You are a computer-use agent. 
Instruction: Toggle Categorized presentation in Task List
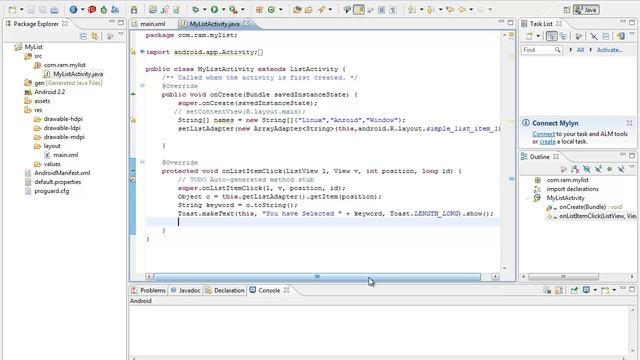pyautogui.click(x=551, y=36)
